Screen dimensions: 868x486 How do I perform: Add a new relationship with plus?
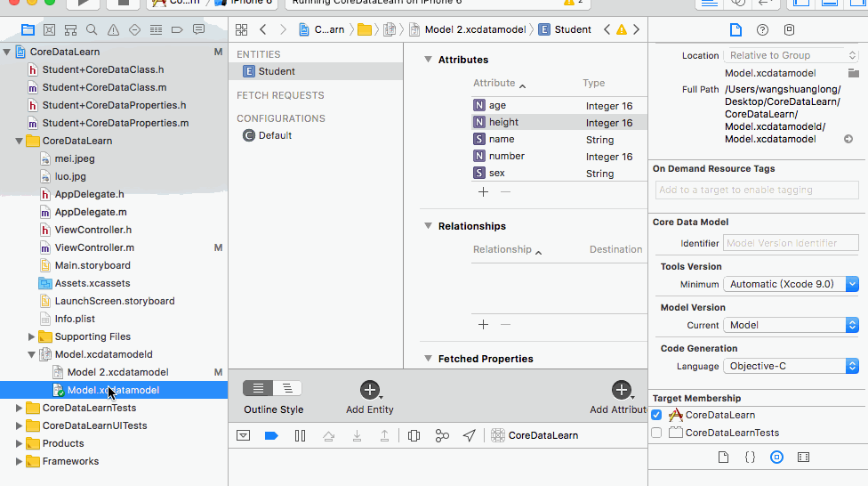pos(483,325)
